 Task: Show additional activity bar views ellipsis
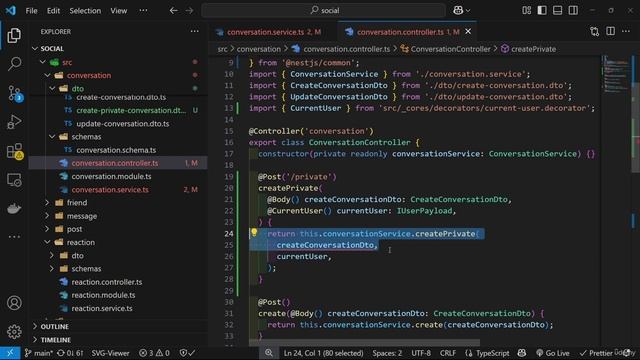coord(14,236)
